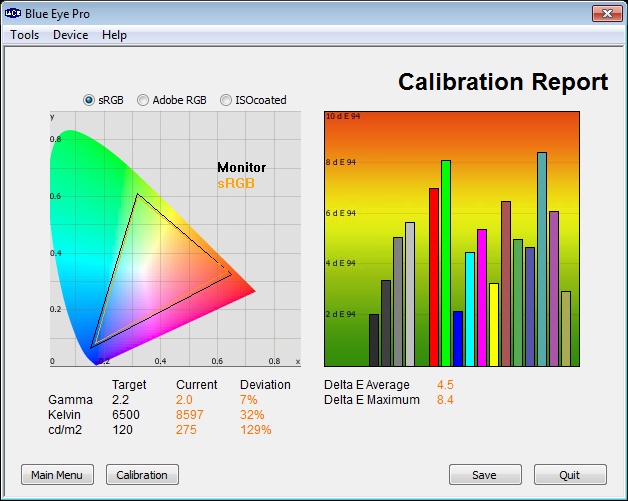The image size is (628, 501).
Task: Click the brownish-red bar in the chart
Action: [506, 284]
